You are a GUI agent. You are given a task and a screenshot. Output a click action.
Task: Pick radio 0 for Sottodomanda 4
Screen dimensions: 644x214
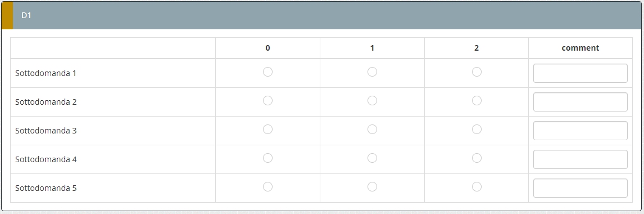(268, 158)
